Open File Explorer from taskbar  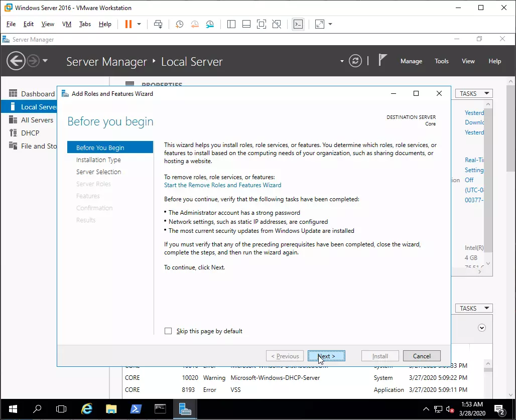click(111, 409)
